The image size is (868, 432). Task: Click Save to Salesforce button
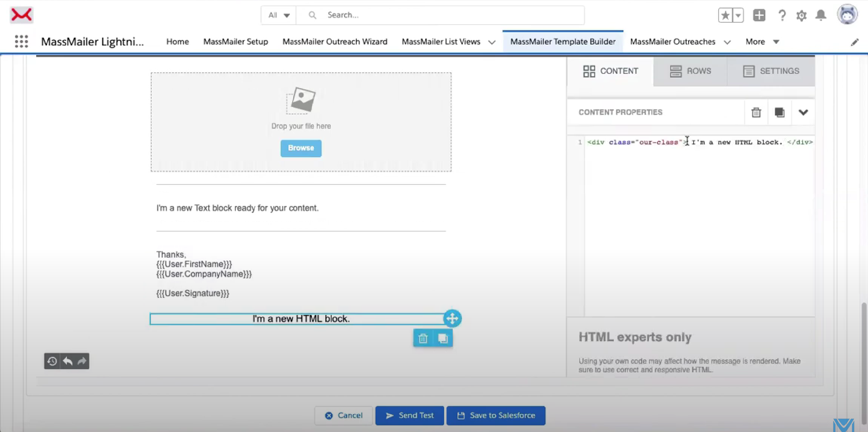[496, 415]
